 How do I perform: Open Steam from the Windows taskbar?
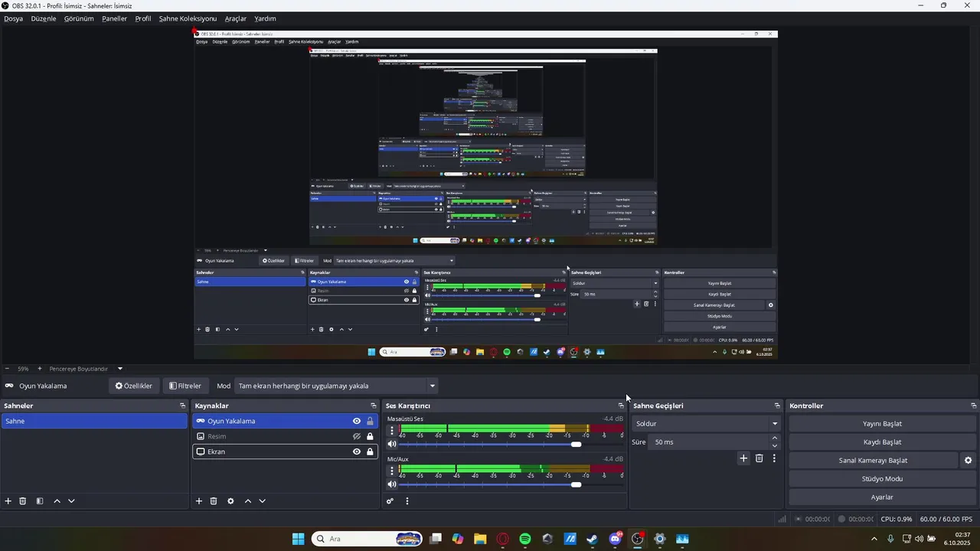593,539
